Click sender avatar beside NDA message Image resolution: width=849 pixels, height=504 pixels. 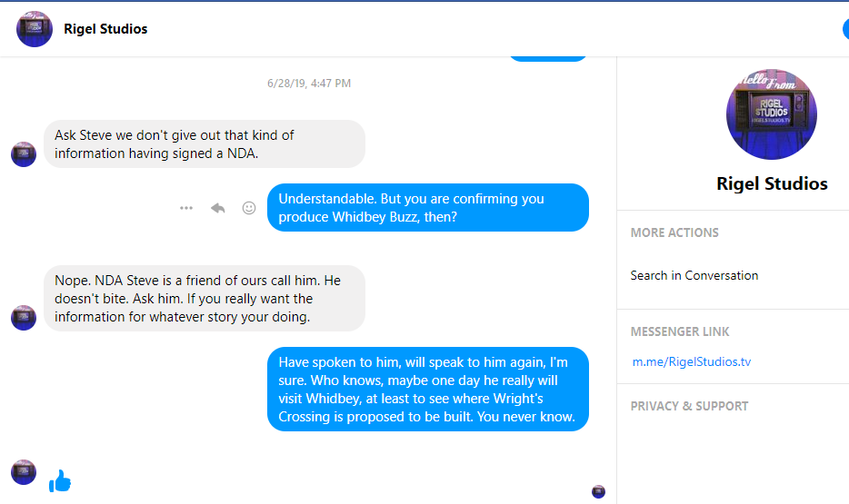click(24, 154)
